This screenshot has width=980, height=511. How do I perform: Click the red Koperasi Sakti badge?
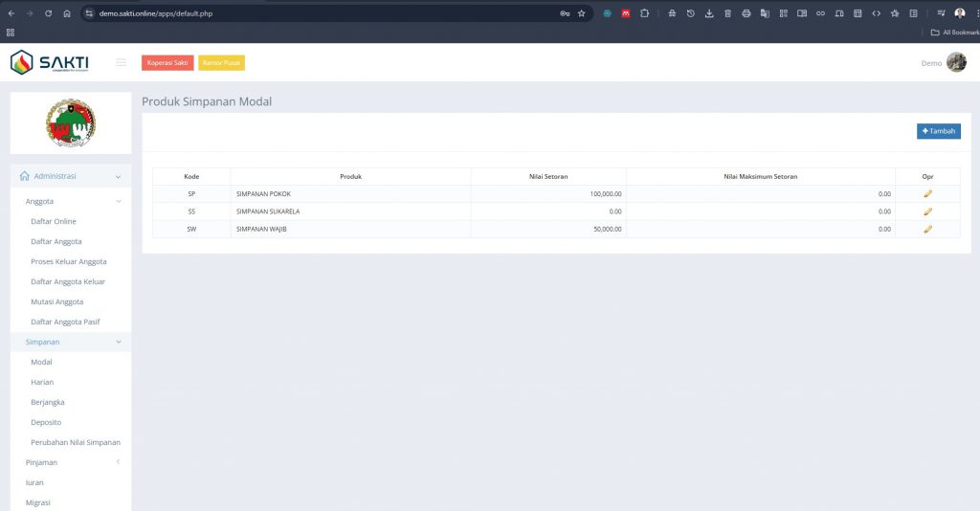[167, 62]
